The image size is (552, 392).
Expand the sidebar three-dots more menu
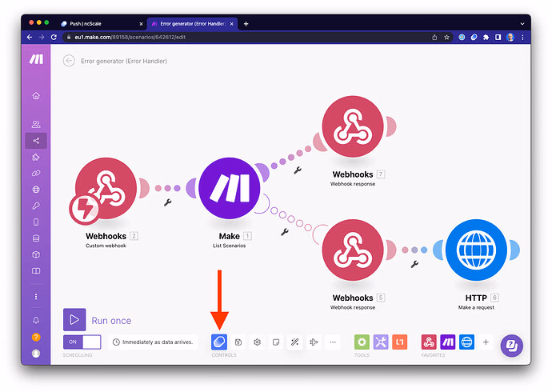[x=36, y=296]
